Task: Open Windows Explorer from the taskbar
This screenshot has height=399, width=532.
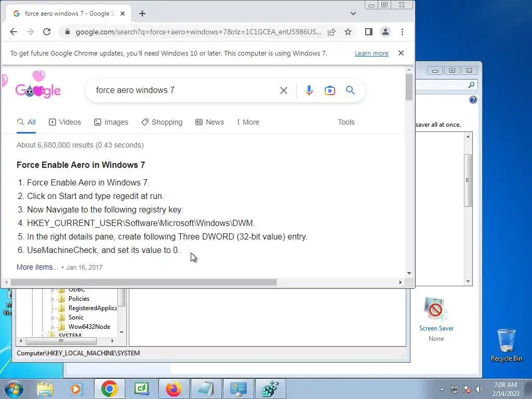Action: (45, 389)
